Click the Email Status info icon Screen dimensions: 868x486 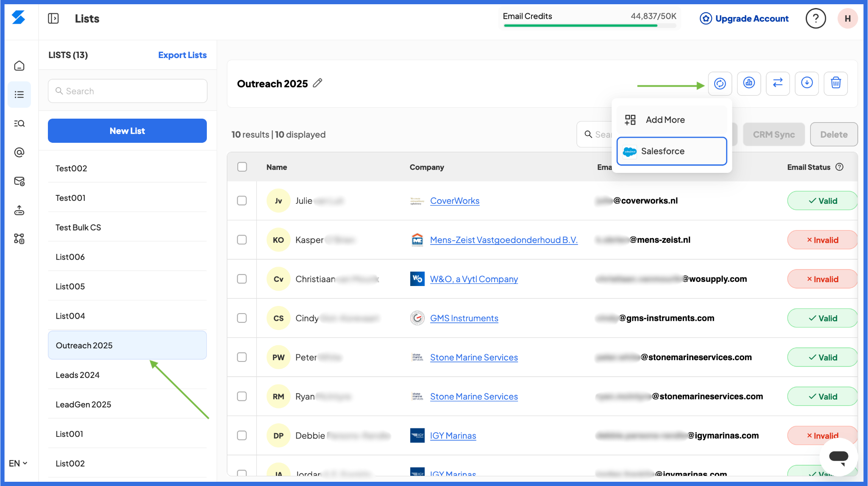coord(839,167)
